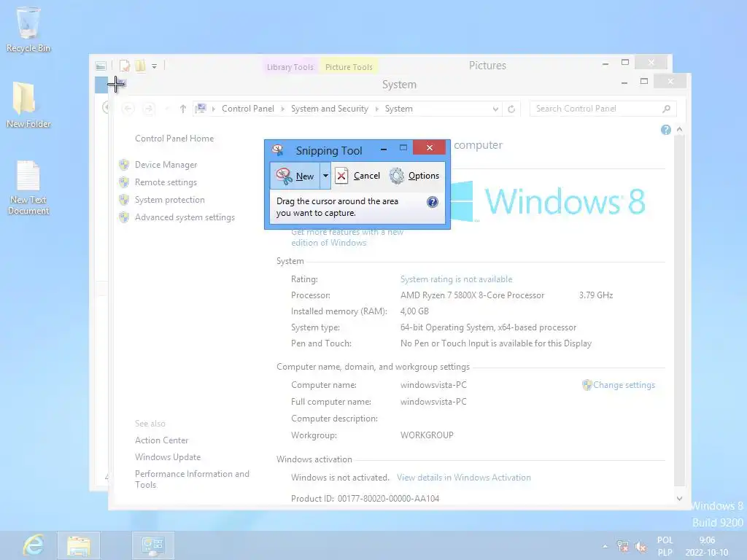The height and width of the screenshot is (560, 747).
Task: Open Remote settings link
Action: pyautogui.click(x=166, y=182)
